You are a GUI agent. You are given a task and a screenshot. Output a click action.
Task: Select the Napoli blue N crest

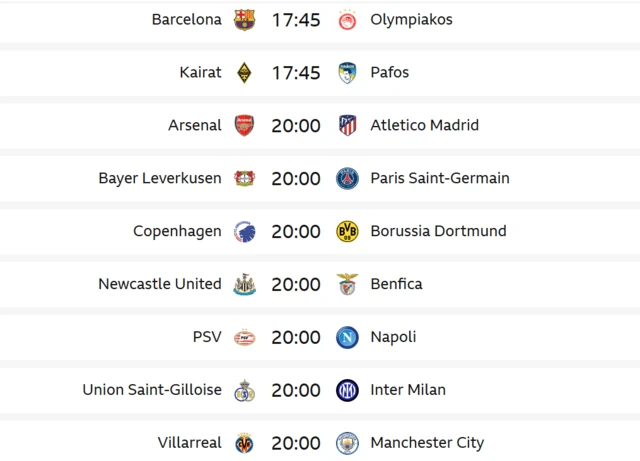click(347, 338)
